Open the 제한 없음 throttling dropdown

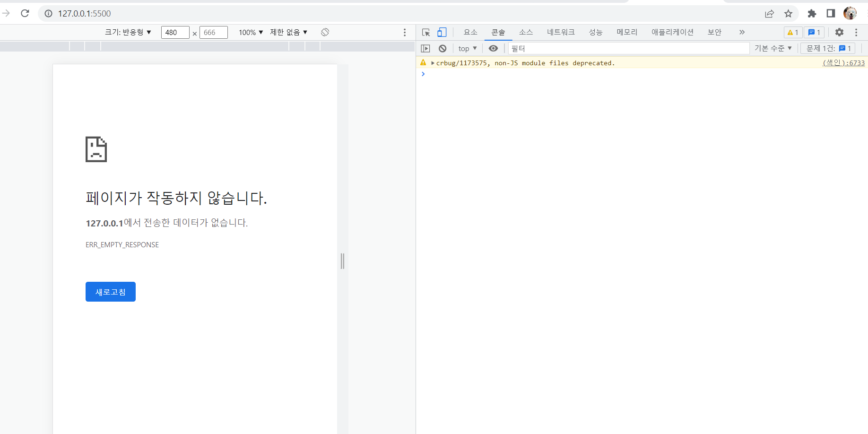tap(289, 32)
